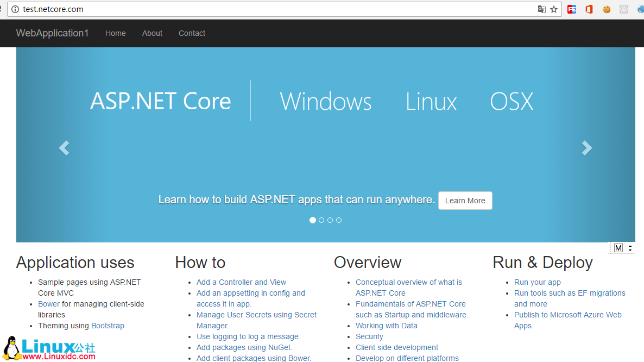
Task: Open the React DevTools extension icon
Action: 623,9
